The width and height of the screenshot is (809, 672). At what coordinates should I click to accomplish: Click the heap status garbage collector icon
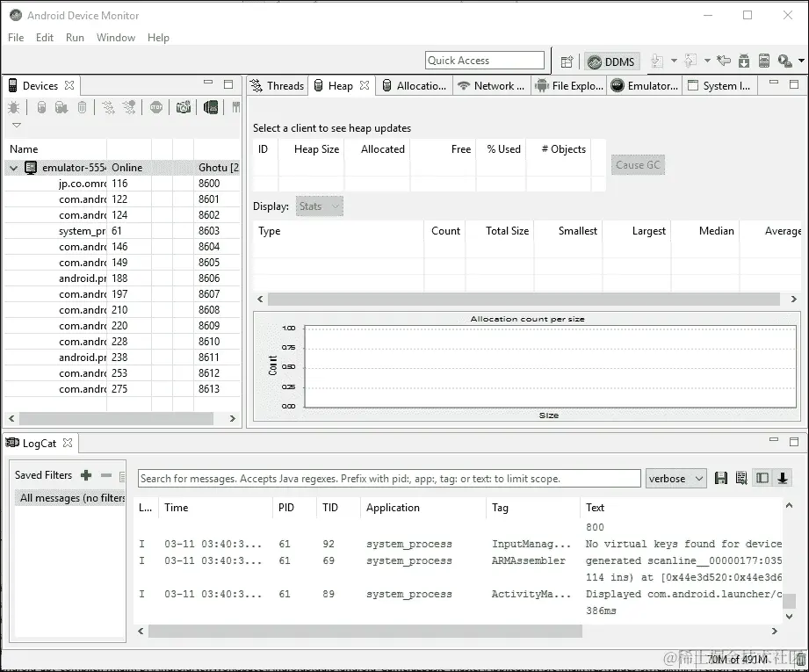[801, 659]
